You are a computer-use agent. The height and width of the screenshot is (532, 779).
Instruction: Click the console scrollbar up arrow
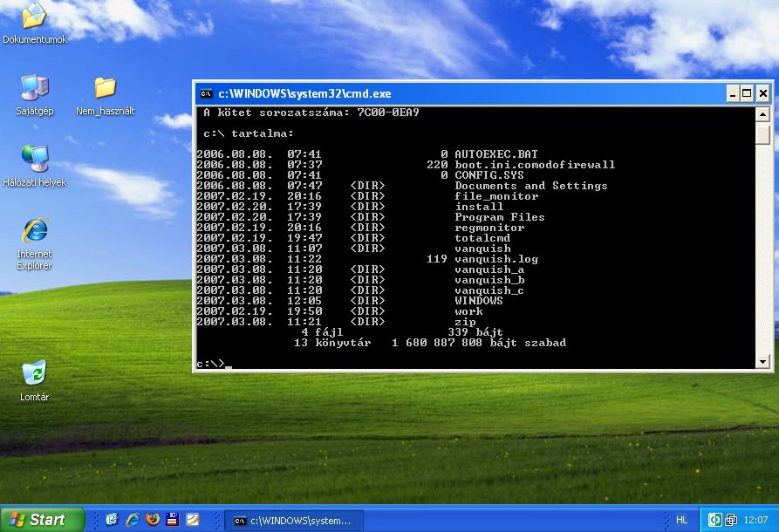(762, 115)
